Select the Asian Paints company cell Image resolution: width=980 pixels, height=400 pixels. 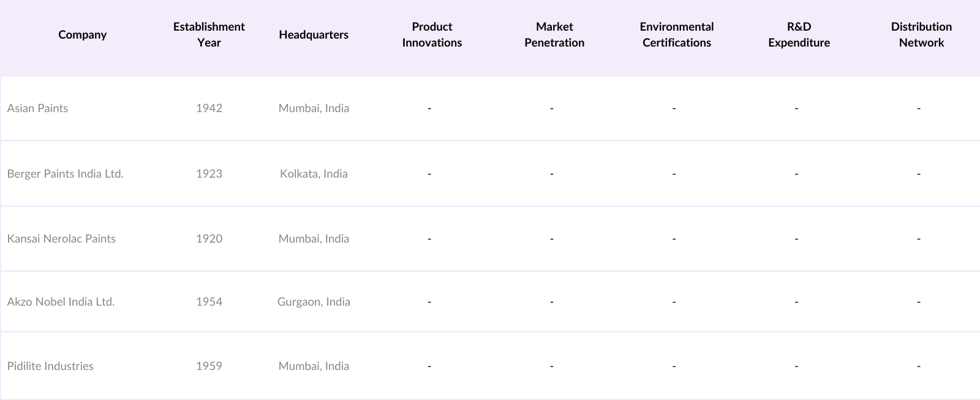pyautogui.click(x=38, y=108)
